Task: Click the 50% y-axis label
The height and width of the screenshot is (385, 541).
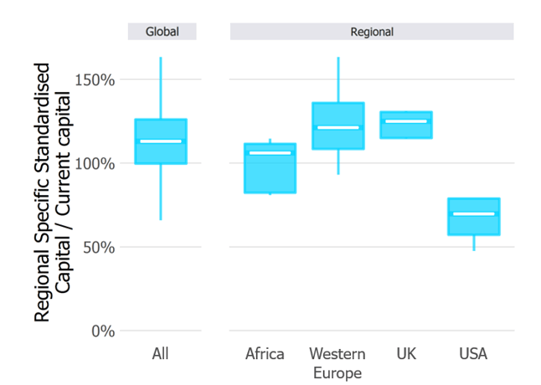Action: (x=99, y=247)
